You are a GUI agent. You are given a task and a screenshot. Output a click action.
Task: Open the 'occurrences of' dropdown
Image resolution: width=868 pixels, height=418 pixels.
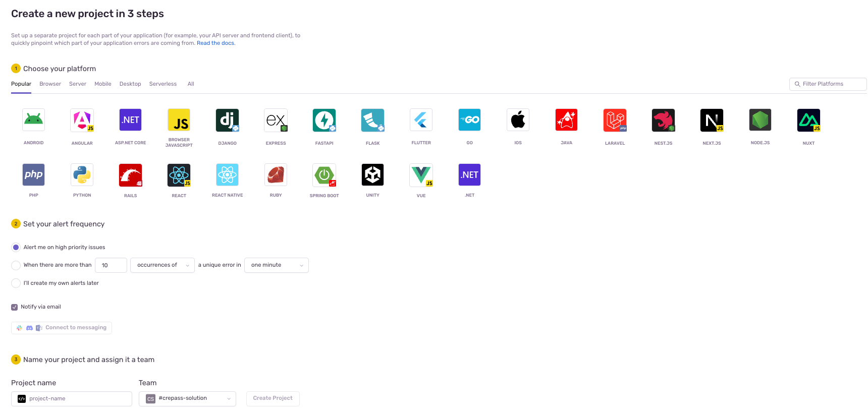tap(162, 265)
